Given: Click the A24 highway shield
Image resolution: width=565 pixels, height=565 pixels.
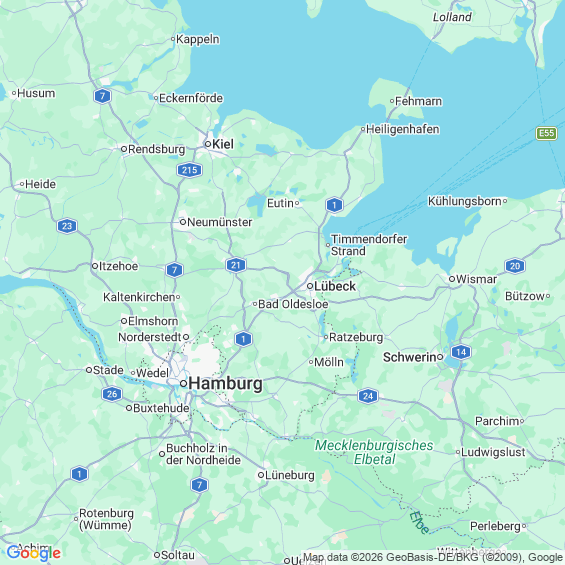Looking at the screenshot, I should tap(368, 396).
